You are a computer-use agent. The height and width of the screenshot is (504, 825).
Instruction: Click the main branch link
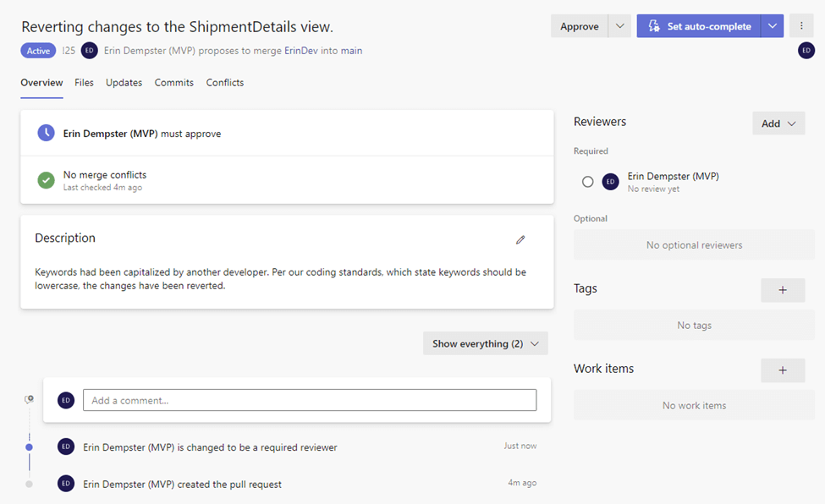[x=351, y=51]
